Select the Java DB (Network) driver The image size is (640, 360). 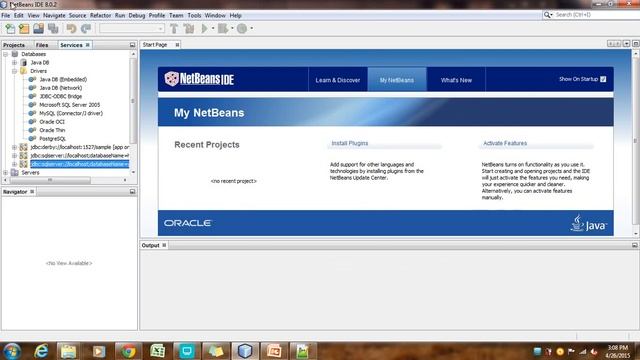tap(60, 88)
